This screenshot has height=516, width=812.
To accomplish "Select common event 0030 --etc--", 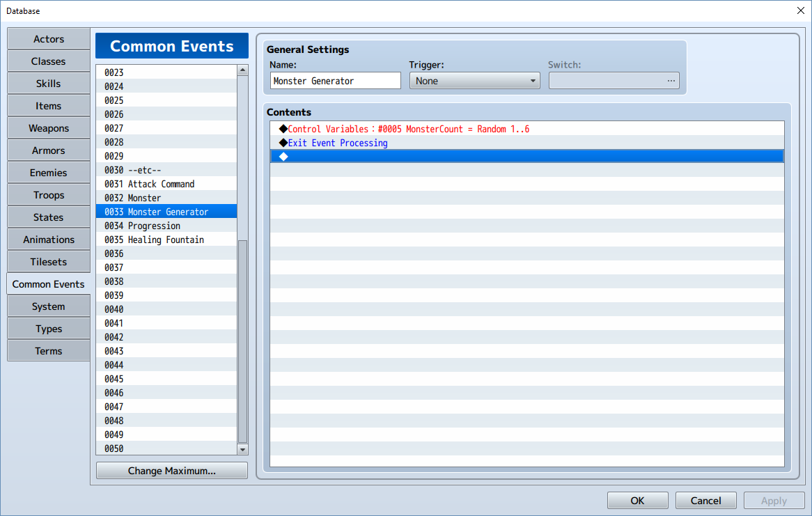I will tap(166, 170).
